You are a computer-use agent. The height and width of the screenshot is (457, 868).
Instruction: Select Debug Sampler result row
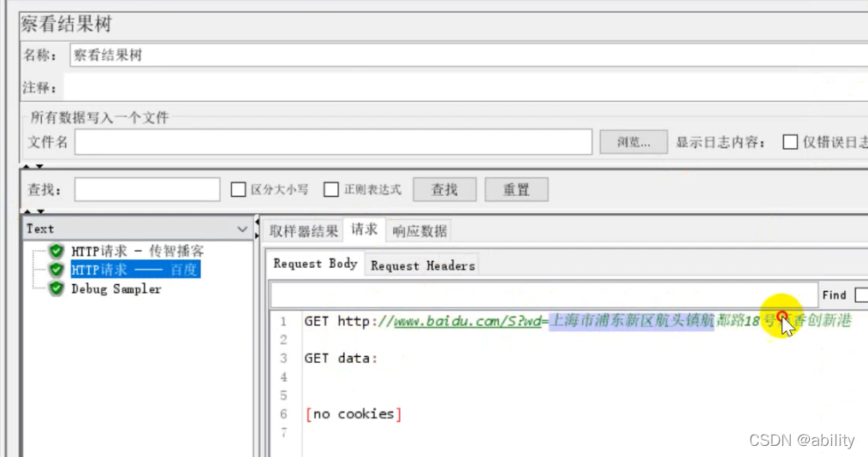116,288
